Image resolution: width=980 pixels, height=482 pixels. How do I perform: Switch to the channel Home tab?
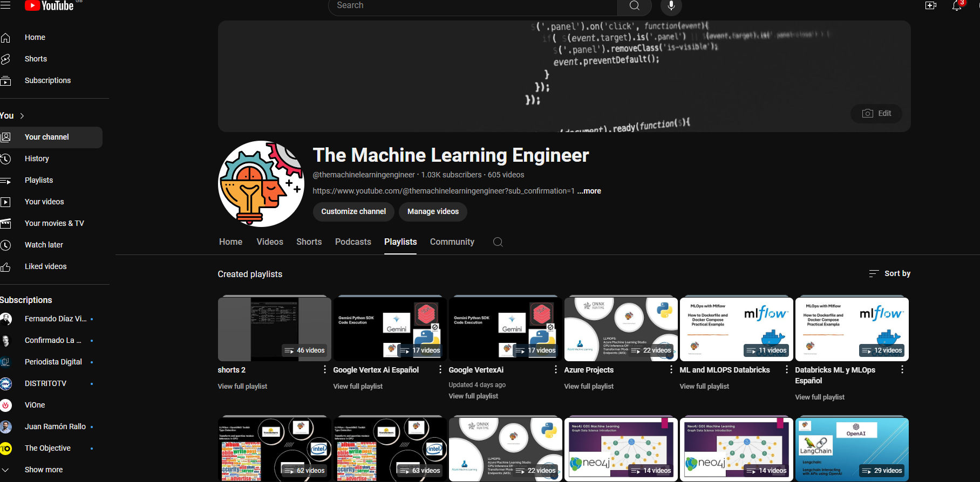pyautogui.click(x=230, y=242)
